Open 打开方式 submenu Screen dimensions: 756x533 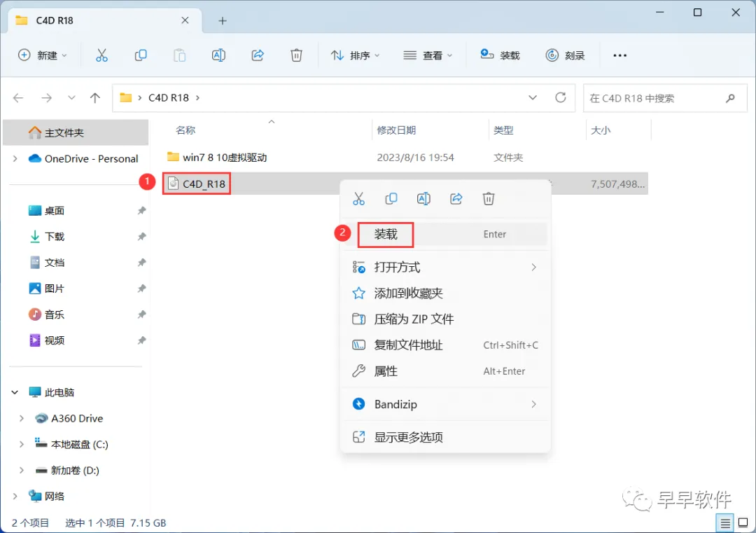pyautogui.click(x=445, y=268)
